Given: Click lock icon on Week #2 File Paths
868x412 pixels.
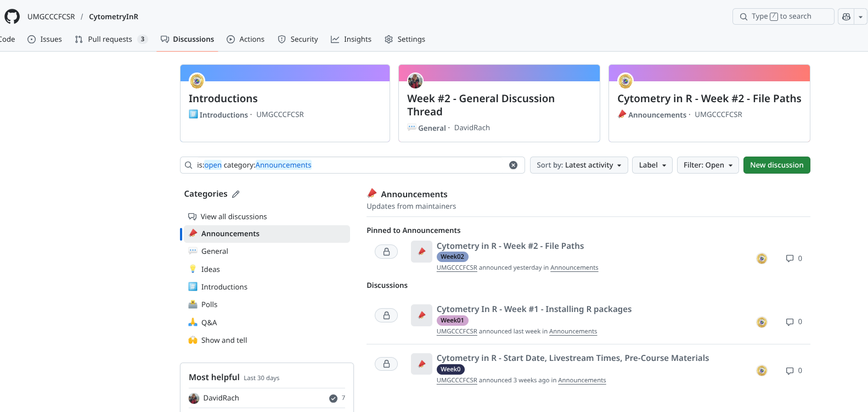Looking at the screenshot, I should point(386,252).
